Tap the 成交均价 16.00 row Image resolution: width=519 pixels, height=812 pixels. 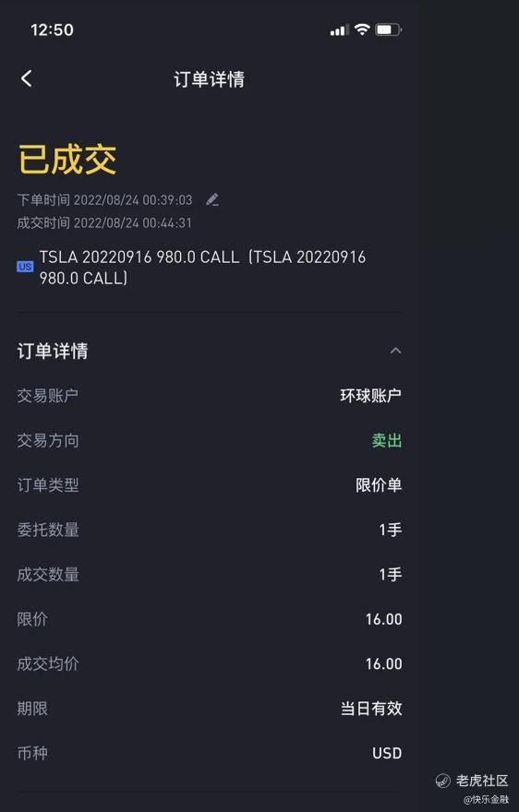click(210, 663)
